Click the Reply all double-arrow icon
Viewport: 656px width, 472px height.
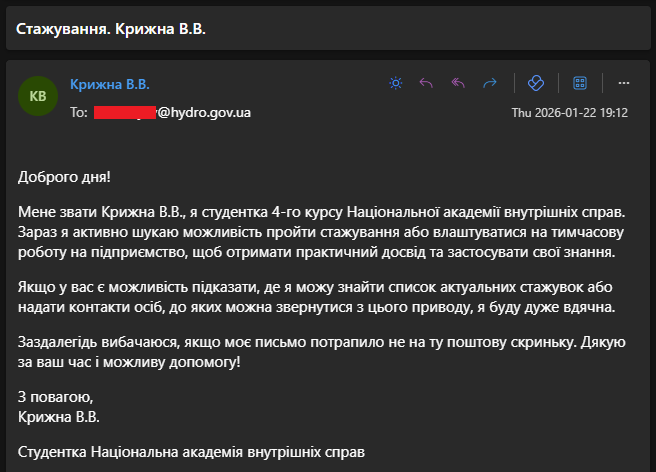(458, 83)
